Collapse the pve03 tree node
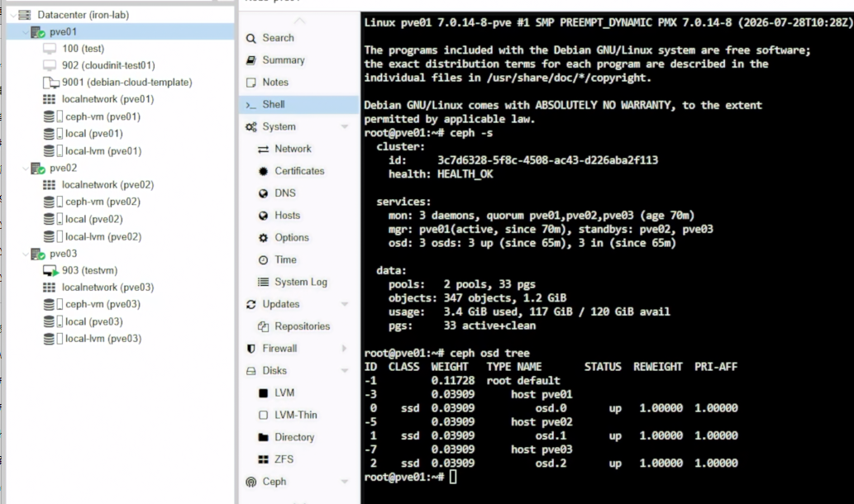 (x=25, y=254)
